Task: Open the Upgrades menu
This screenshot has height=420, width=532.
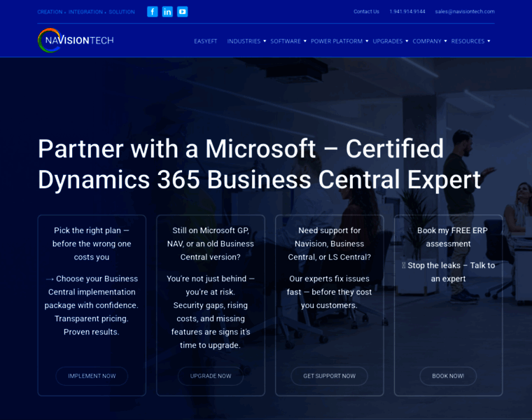Action: pos(388,41)
